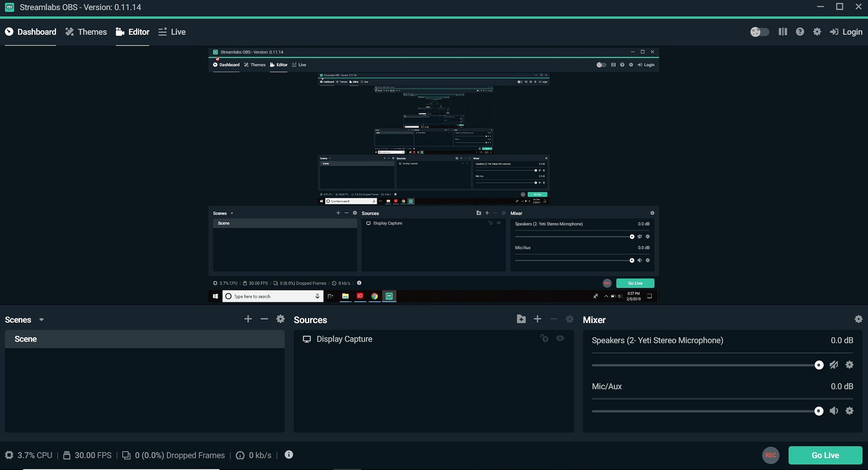Open the Dashboard tab
Screen dimensions: 868x470
click(x=31, y=32)
